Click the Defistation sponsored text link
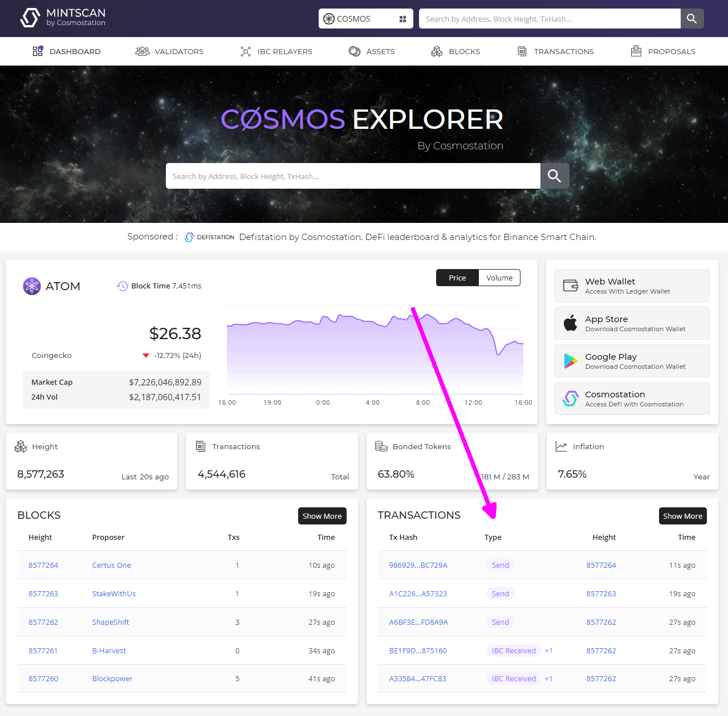 (418, 237)
